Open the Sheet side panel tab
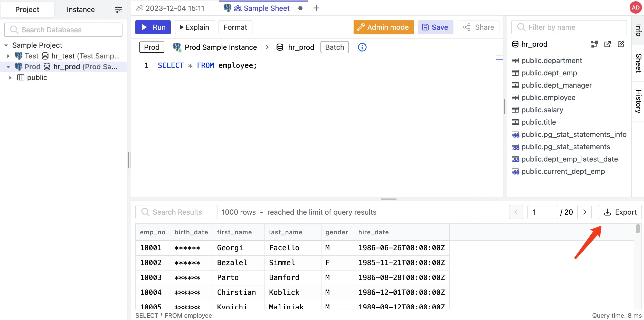The width and height of the screenshot is (644, 320). click(638, 63)
